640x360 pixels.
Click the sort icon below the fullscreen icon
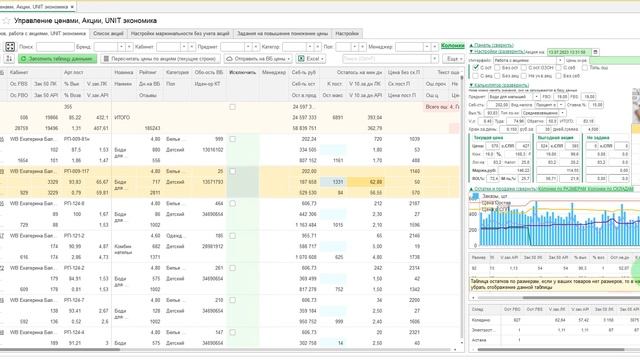tap(10, 59)
